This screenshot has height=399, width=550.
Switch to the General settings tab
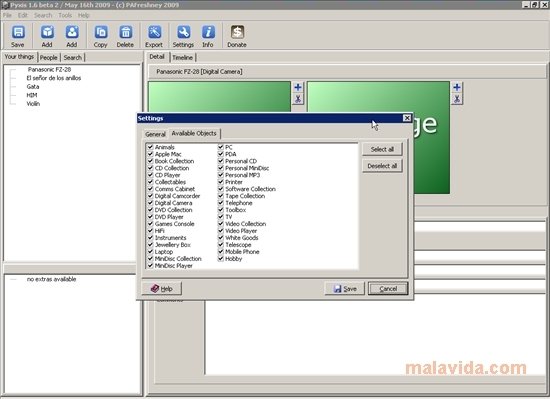[x=155, y=134]
